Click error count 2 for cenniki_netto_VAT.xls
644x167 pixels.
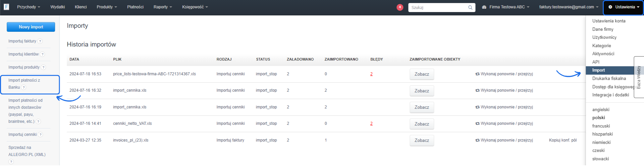[x=371, y=123]
